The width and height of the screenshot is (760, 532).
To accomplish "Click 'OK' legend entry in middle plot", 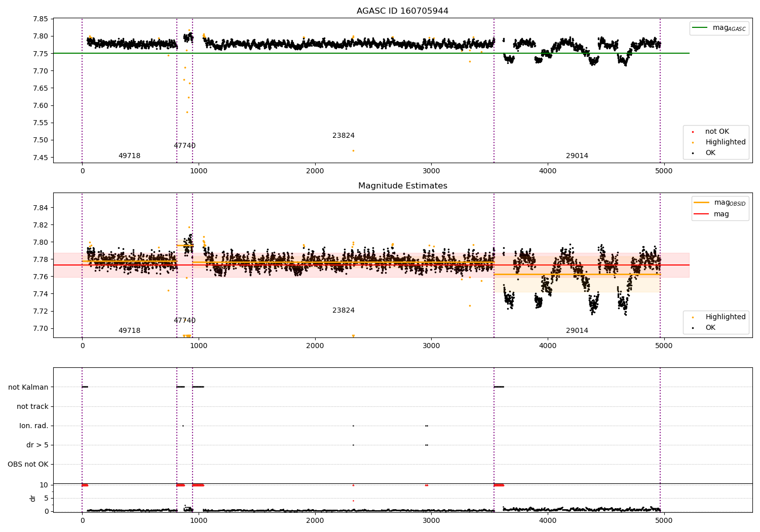I will point(704,328).
